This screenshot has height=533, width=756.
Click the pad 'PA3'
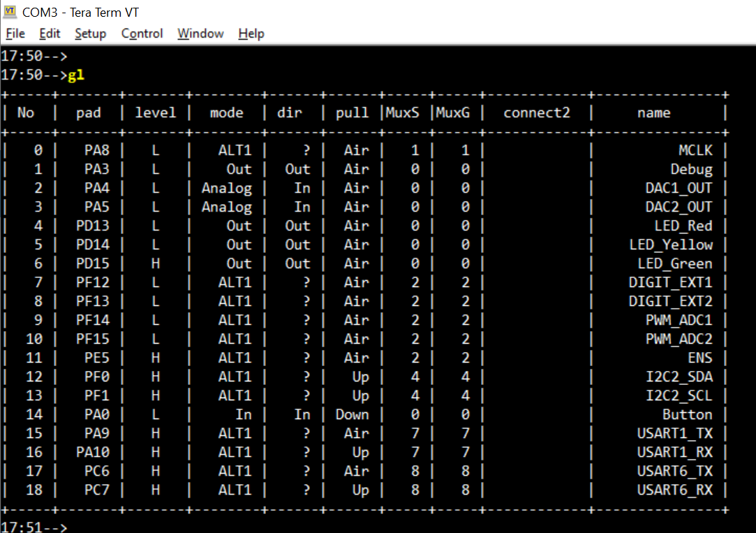(97, 169)
